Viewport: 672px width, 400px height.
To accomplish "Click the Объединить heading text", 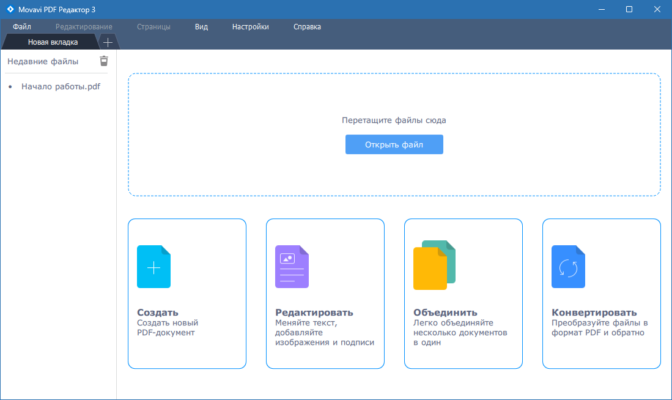I will point(445,312).
